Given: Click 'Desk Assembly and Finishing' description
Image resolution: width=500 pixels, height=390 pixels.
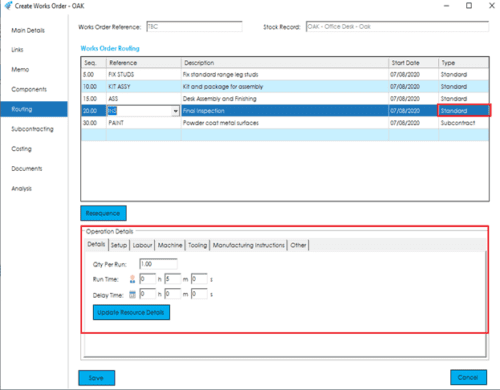Looking at the screenshot, I should pyautogui.click(x=219, y=99).
